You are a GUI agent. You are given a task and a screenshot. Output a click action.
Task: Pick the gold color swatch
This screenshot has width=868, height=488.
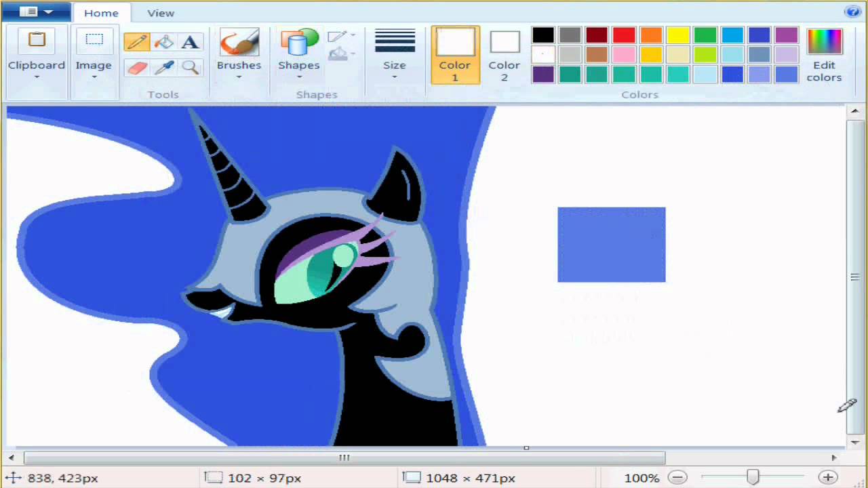(x=651, y=55)
